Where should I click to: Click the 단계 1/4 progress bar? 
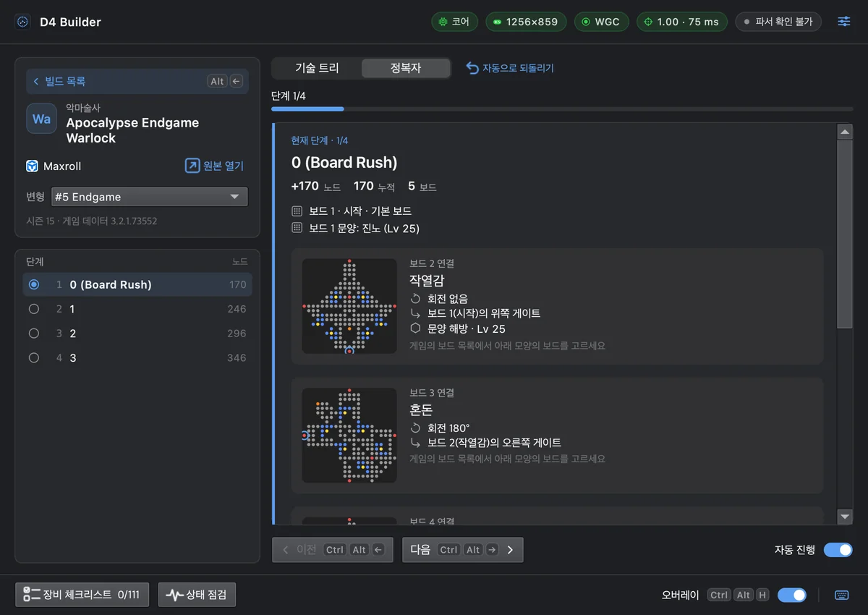(562, 109)
